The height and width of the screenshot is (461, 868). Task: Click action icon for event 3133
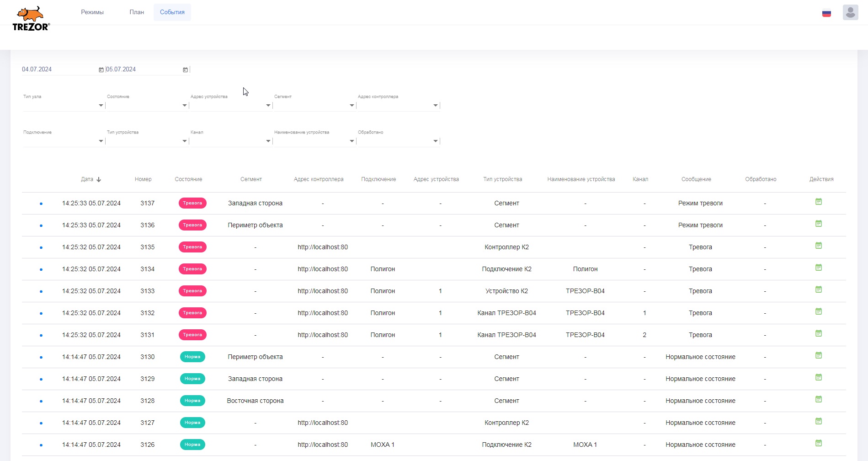[x=818, y=289]
